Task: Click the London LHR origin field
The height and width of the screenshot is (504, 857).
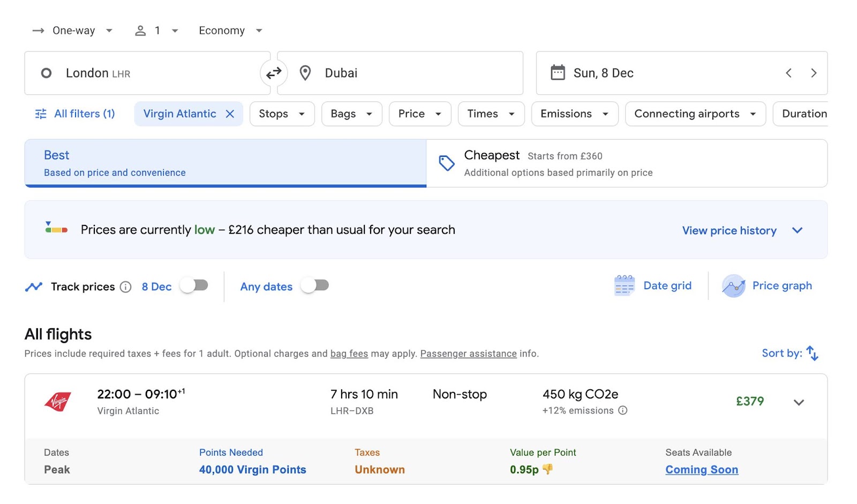Action: pos(147,73)
